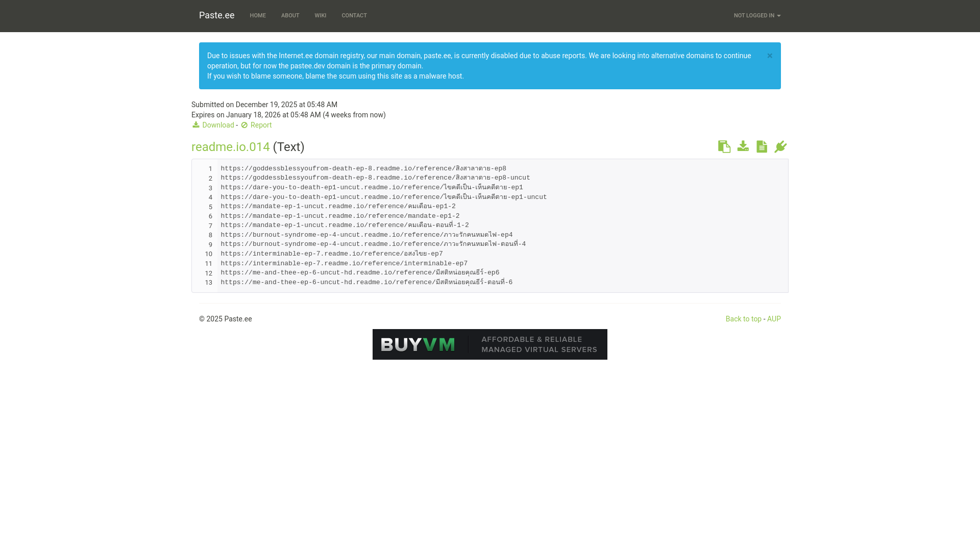This screenshot has width=980, height=551.
Task: Click line 12 me-and-thee URL ending ep6
Action: pos(360,273)
